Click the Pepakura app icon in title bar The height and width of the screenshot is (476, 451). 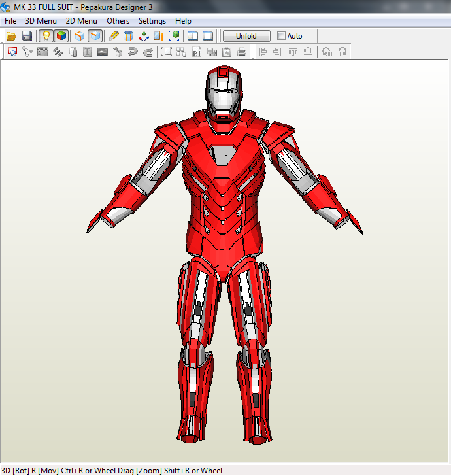point(6,7)
